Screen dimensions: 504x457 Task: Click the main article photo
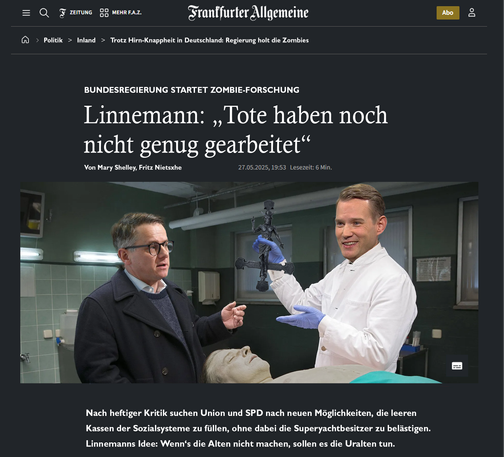pos(249,282)
